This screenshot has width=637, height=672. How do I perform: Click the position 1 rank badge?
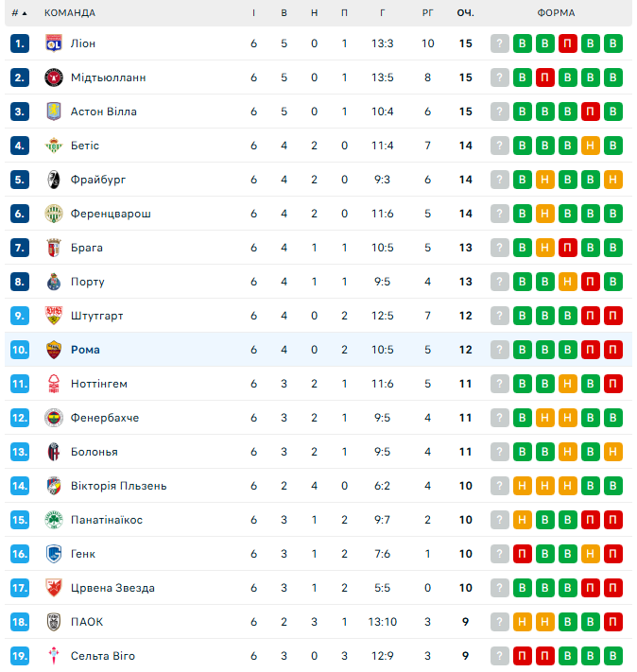21,43
